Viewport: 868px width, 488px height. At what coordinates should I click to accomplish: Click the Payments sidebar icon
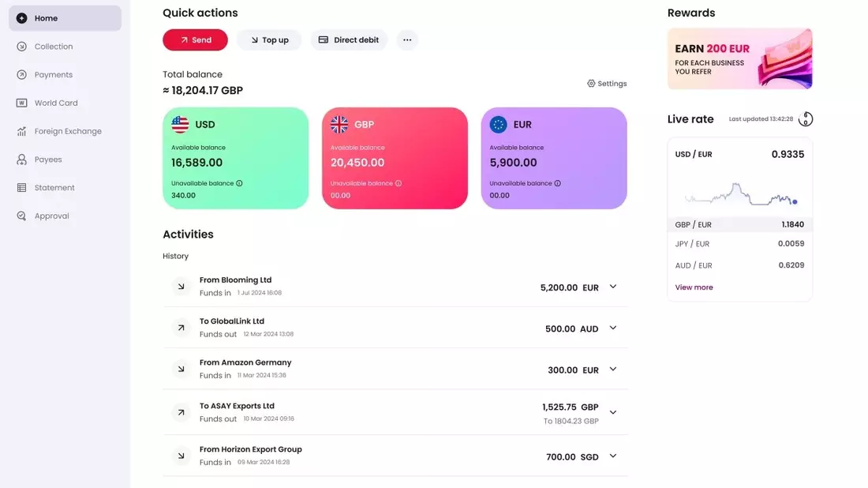[21, 75]
